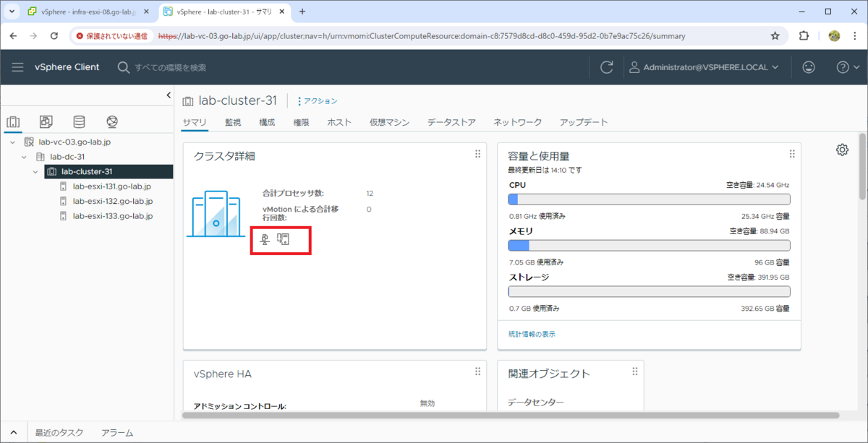Image resolution: width=868 pixels, height=443 pixels.
Task: Select host lab-esxi-131.go-lab.jp
Action: pos(112,186)
